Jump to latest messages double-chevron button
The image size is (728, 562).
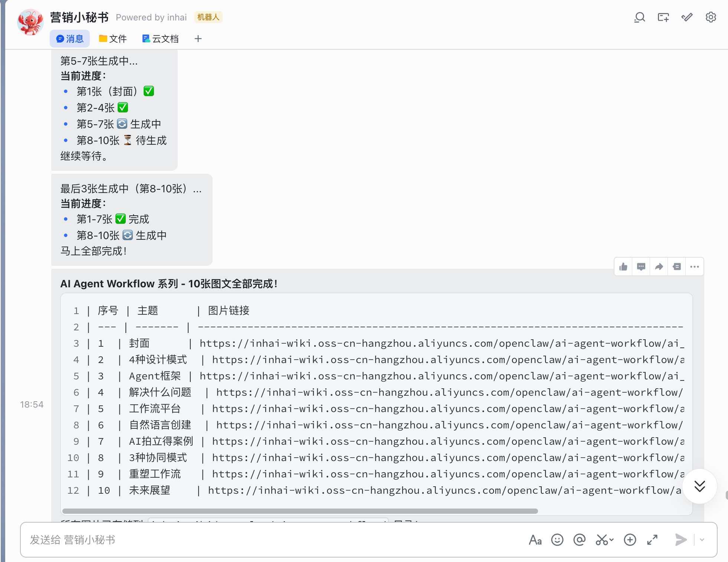click(699, 486)
